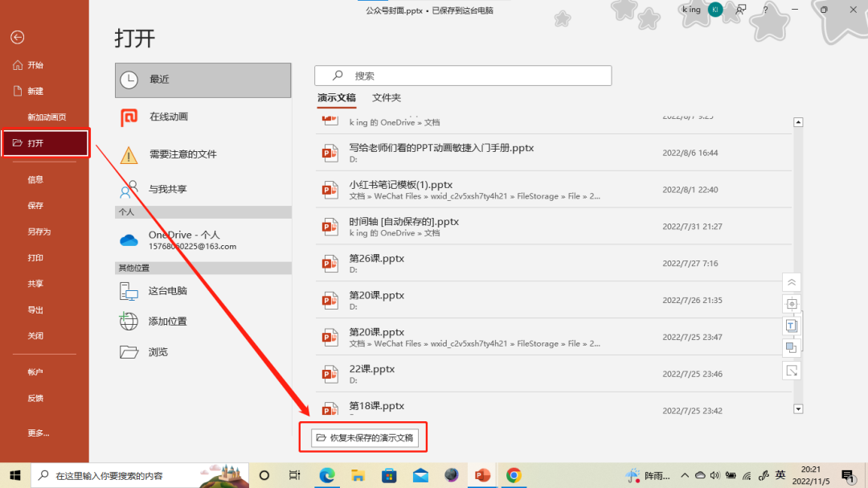Click the person feedback icon in title bar
Viewport: 868px width, 488px height.
click(x=741, y=10)
